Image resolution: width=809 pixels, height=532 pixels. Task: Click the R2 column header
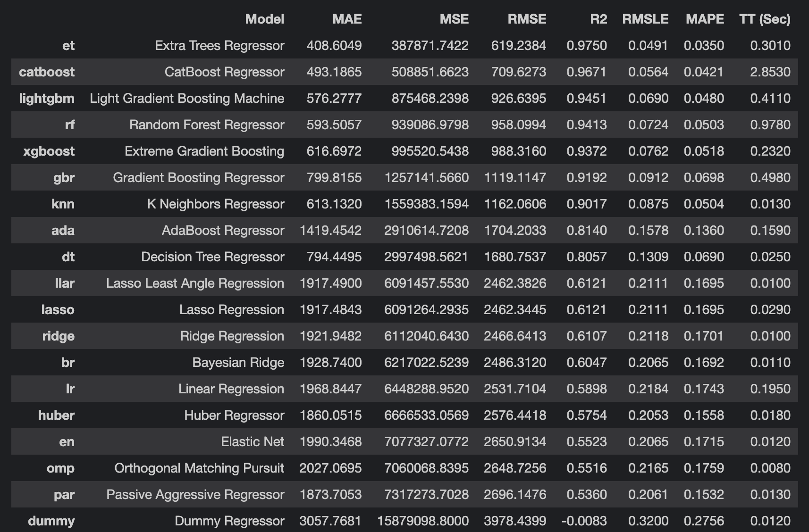pos(598,19)
